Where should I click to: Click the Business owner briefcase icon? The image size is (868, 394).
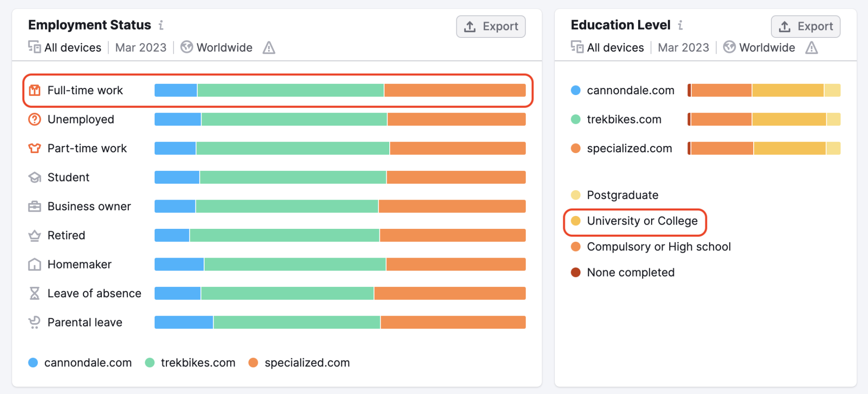tap(34, 206)
